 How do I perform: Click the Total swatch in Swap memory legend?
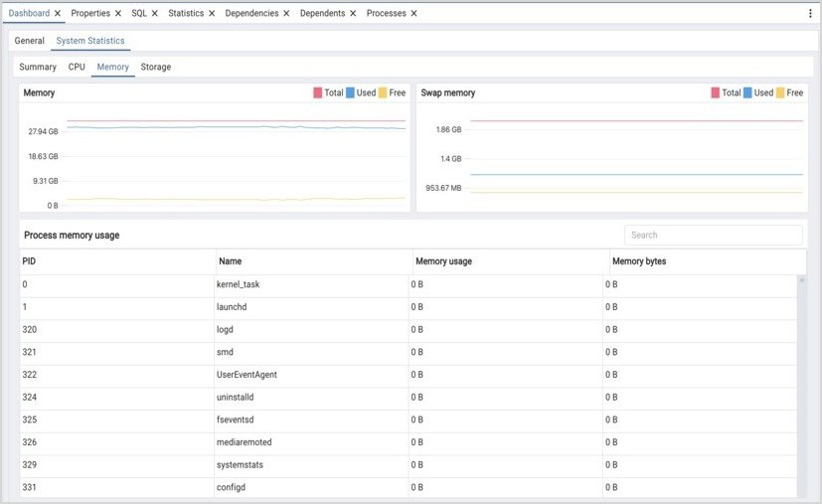point(716,92)
